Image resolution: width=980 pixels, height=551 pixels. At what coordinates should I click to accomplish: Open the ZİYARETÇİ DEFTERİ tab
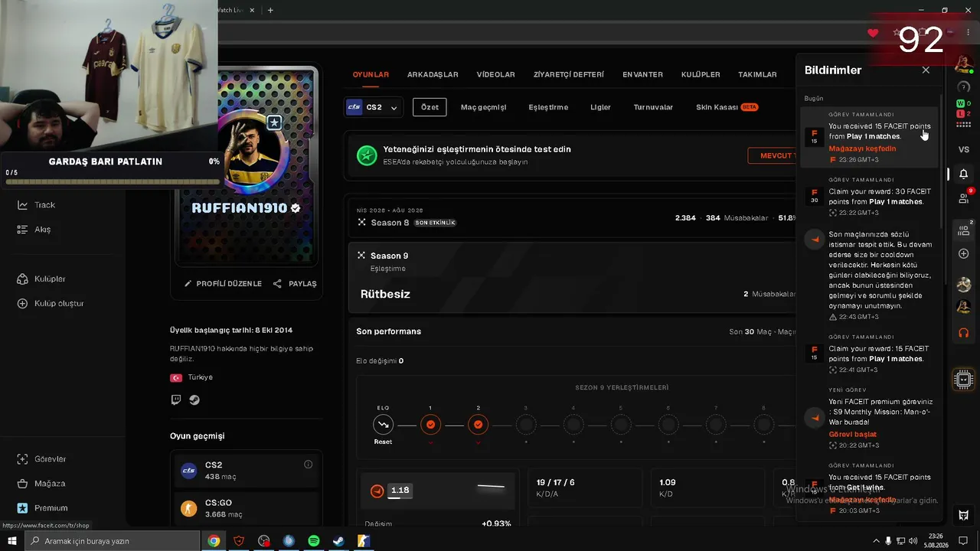(x=569, y=75)
